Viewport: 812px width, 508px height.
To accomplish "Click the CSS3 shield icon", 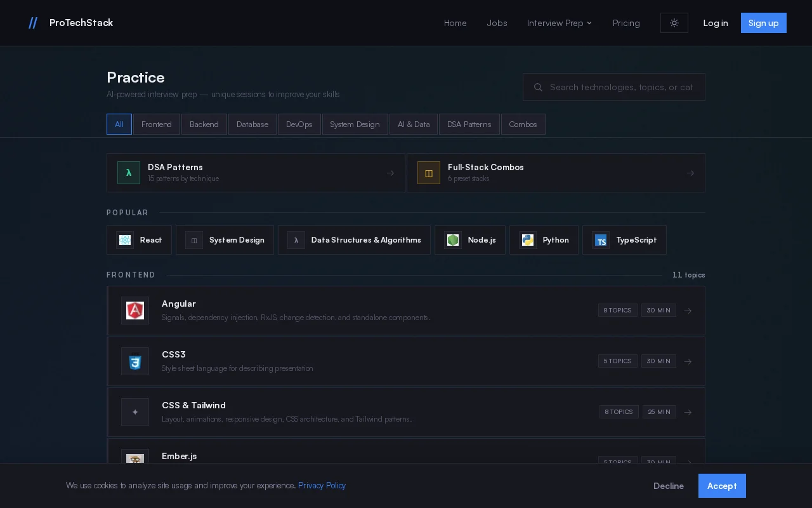I will [135, 361].
